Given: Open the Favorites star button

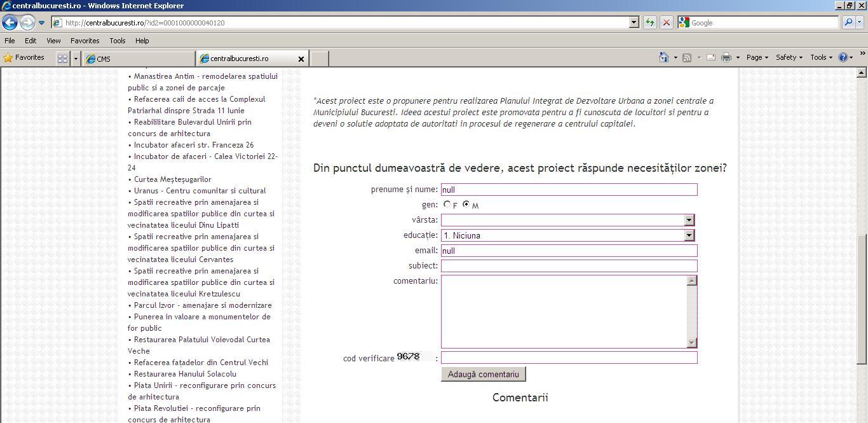Looking at the screenshot, I should click(24, 58).
